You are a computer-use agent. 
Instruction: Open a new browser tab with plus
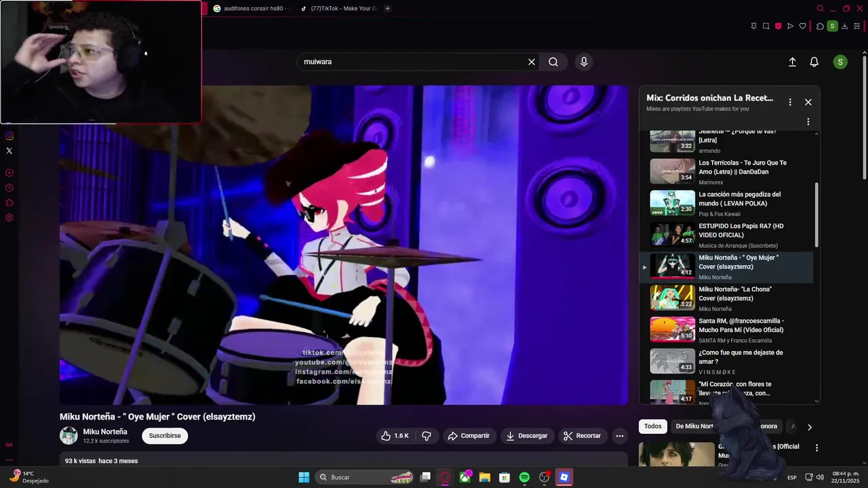(x=387, y=8)
